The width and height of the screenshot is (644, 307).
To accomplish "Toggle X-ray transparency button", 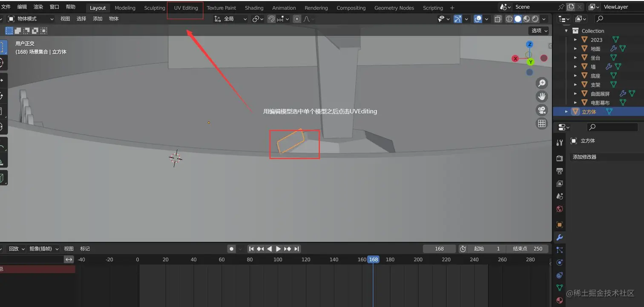I will 498,19.
